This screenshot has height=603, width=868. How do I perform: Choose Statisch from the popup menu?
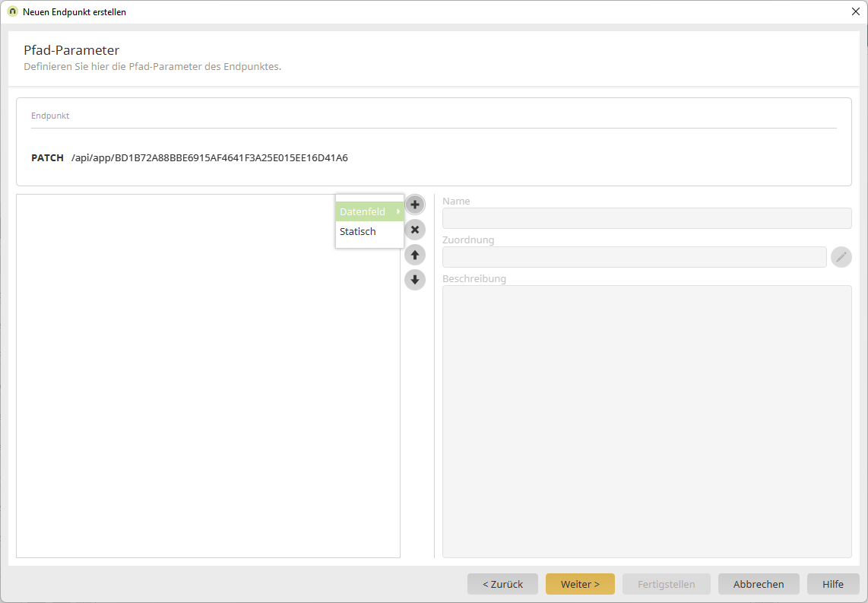(x=370, y=231)
